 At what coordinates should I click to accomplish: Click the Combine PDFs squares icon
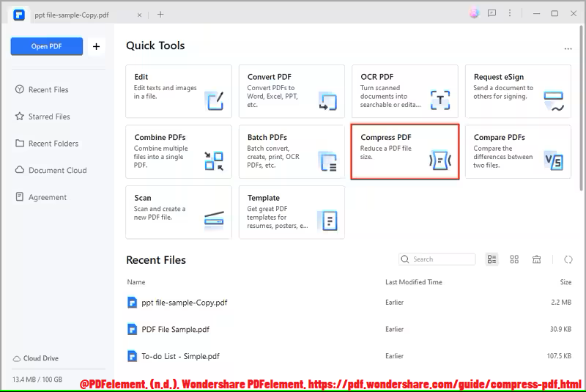pyautogui.click(x=214, y=161)
